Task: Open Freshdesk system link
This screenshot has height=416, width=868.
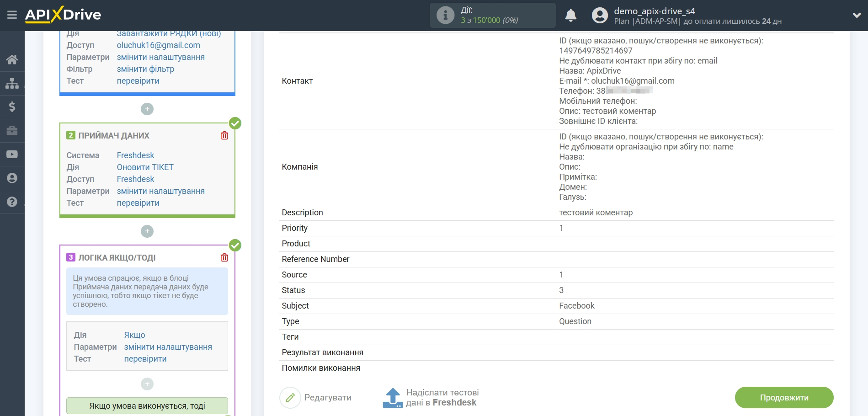Action: (135, 155)
